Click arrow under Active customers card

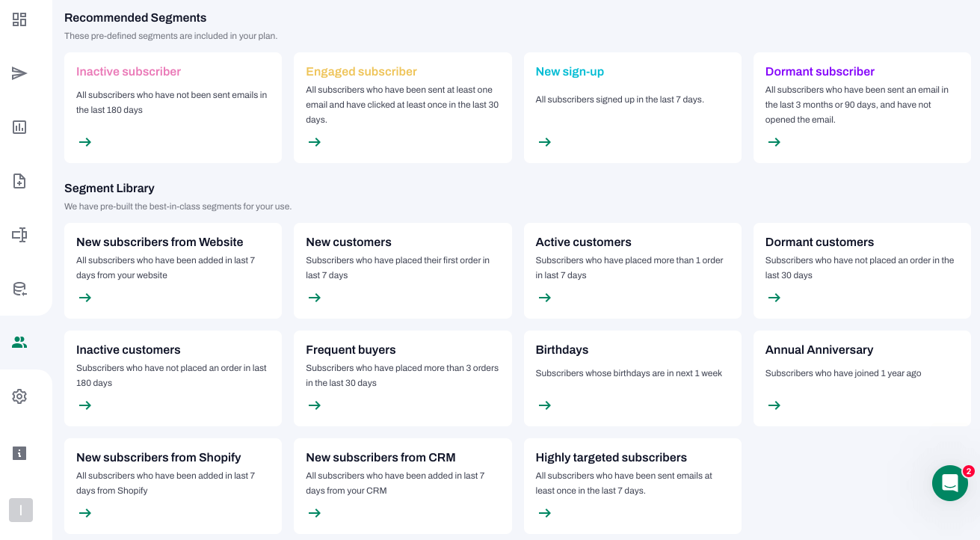click(x=545, y=298)
